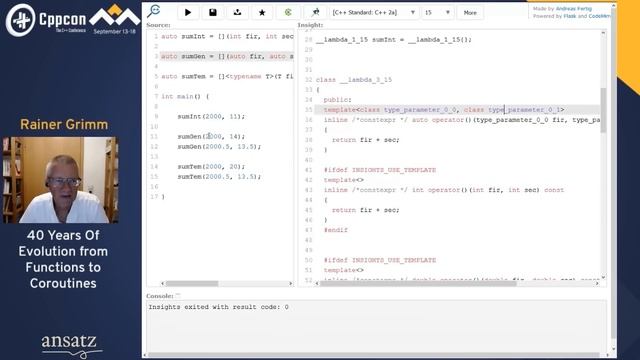Viewport: 640px width, 360px height.
Task: Click insight pane scroll up arrow
Action: 603,33
